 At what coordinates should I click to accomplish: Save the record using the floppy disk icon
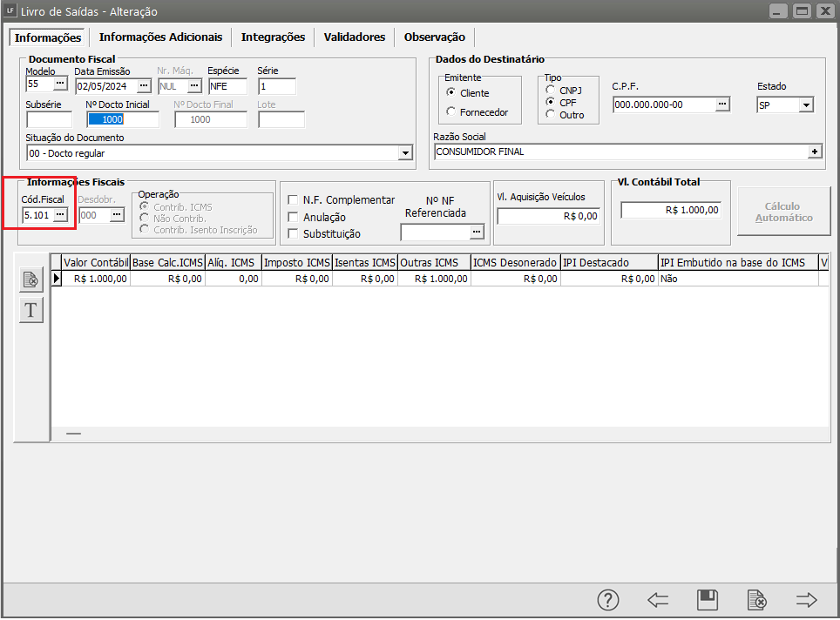(x=708, y=600)
